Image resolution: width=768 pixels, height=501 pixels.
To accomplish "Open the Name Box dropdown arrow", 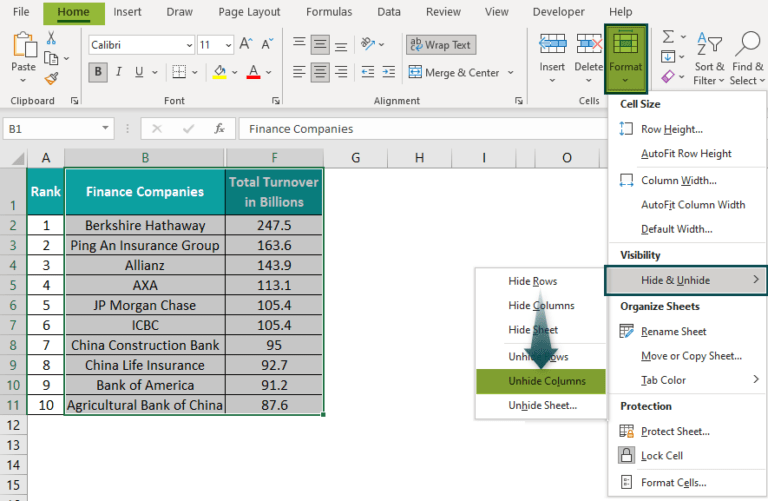I will (x=105, y=128).
